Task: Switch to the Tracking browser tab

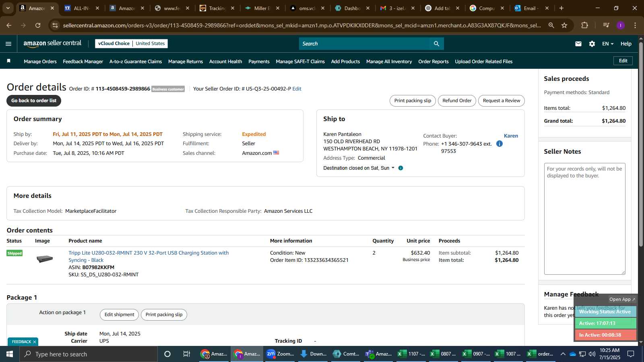Action: tap(217, 8)
